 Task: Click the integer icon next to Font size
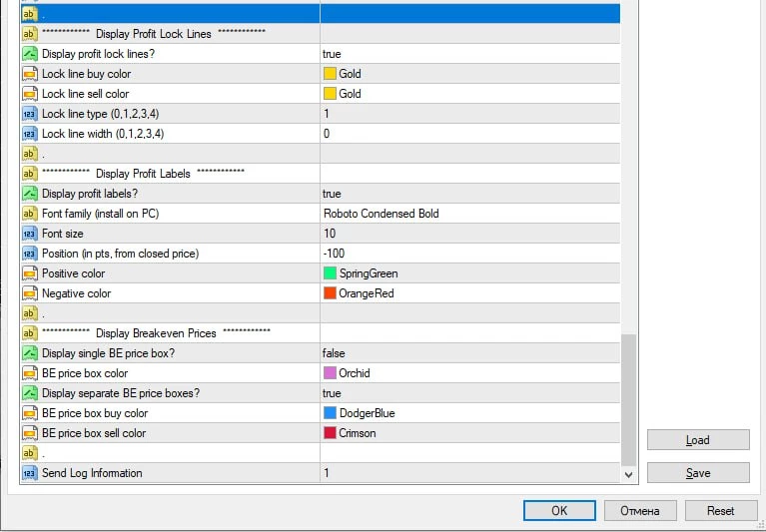tap(30, 234)
